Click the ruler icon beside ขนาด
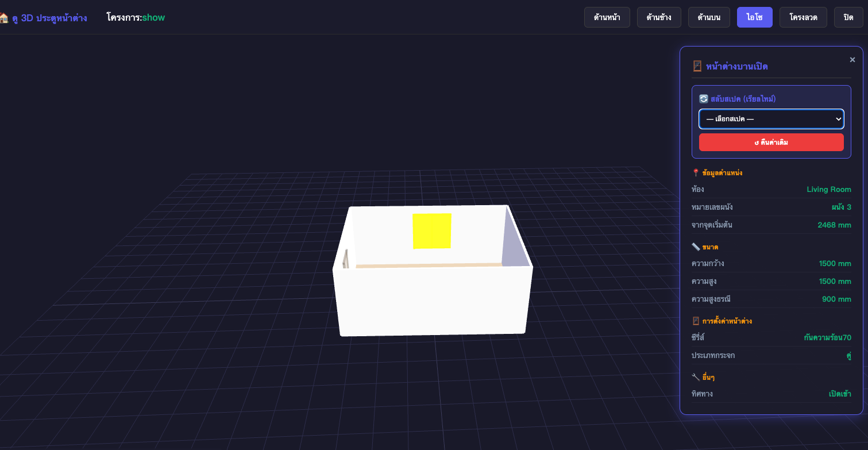The height and width of the screenshot is (450, 868). (696, 247)
